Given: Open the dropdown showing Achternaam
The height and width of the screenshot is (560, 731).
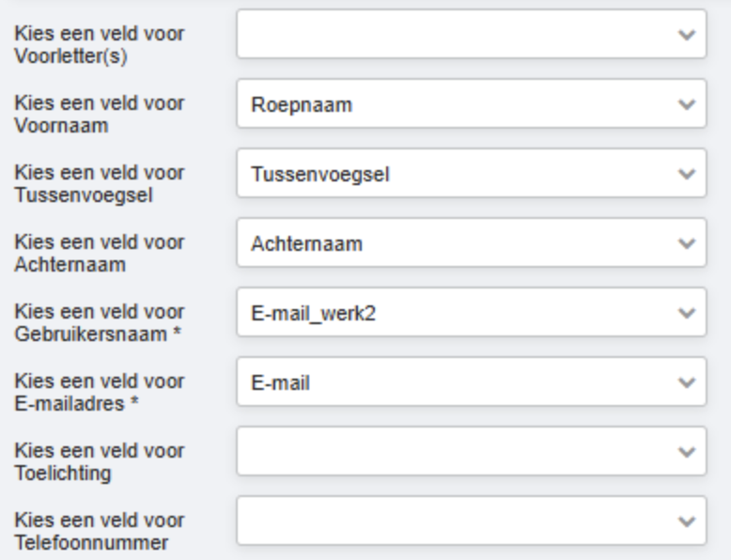Looking at the screenshot, I should 470,242.
